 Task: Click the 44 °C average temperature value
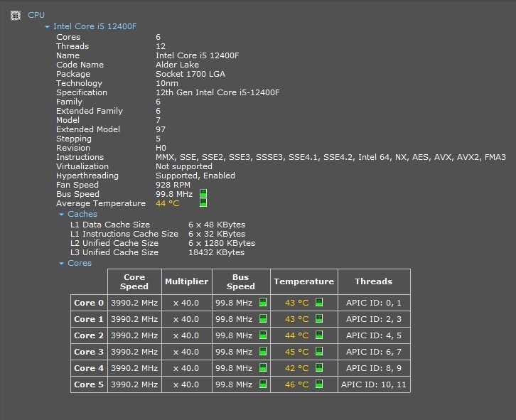[168, 203]
